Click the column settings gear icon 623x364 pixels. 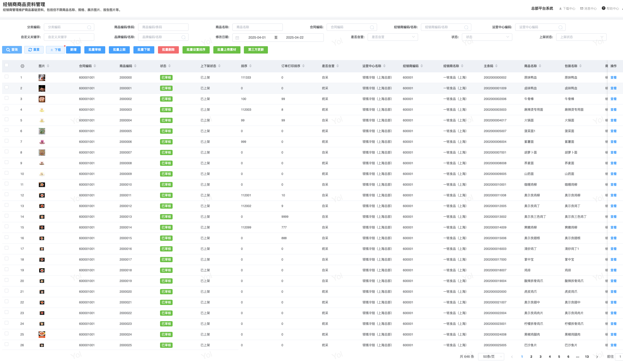22,66
